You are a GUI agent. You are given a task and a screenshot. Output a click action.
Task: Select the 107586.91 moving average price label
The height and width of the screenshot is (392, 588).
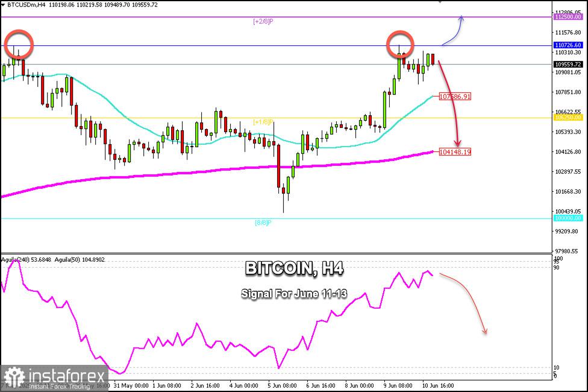[x=455, y=96]
